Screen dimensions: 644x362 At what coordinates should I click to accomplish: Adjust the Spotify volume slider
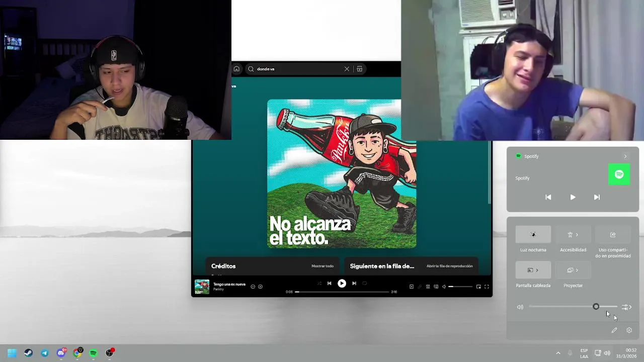(x=460, y=287)
